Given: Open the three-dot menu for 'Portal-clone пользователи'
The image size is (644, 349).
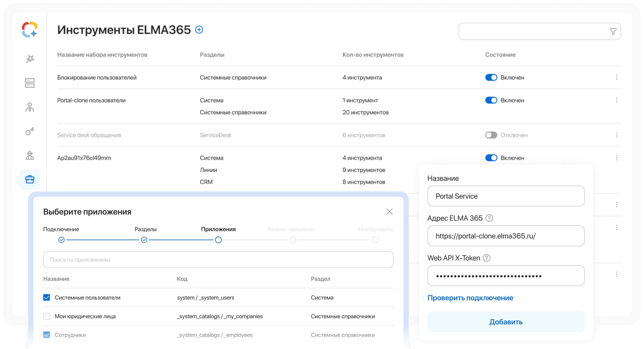Looking at the screenshot, I should [617, 100].
